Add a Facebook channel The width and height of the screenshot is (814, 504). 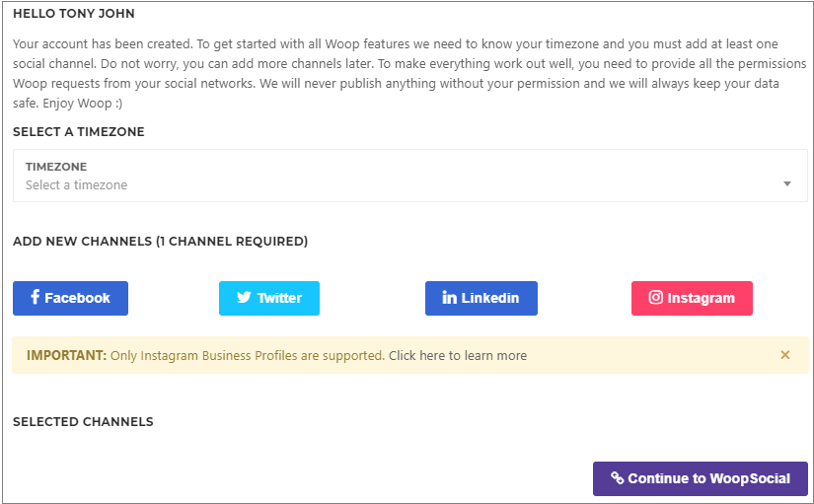(71, 298)
